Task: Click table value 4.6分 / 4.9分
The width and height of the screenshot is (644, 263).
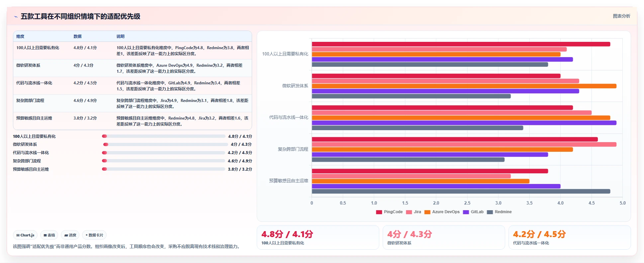Action: [85, 101]
